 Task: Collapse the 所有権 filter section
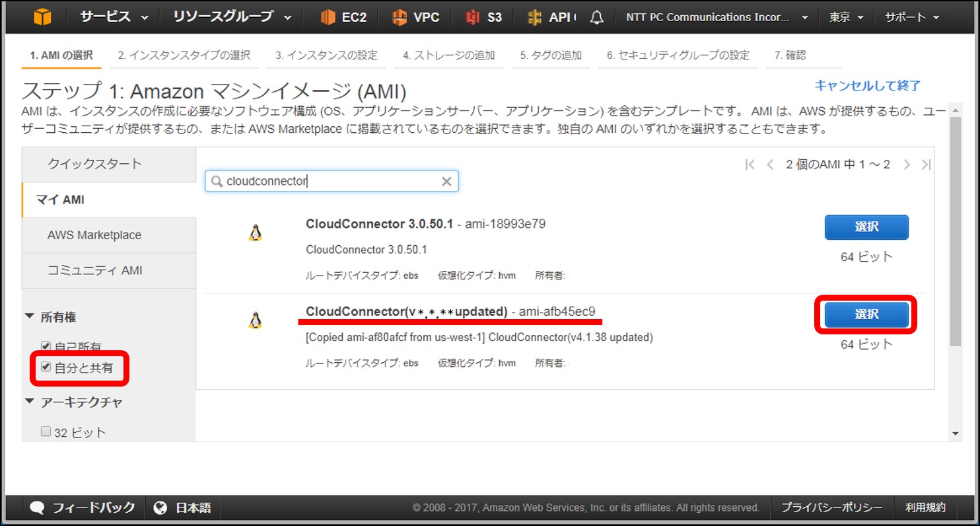click(x=52, y=317)
